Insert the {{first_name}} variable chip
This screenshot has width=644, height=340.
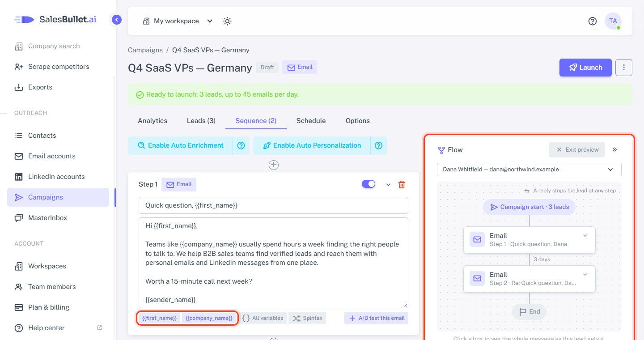pos(159,318)
